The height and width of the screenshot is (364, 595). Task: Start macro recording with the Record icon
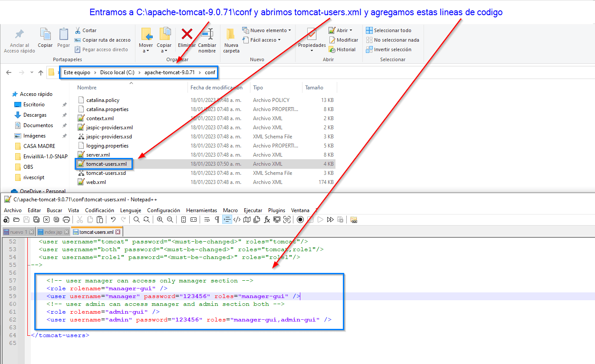(x=300, y=220)
